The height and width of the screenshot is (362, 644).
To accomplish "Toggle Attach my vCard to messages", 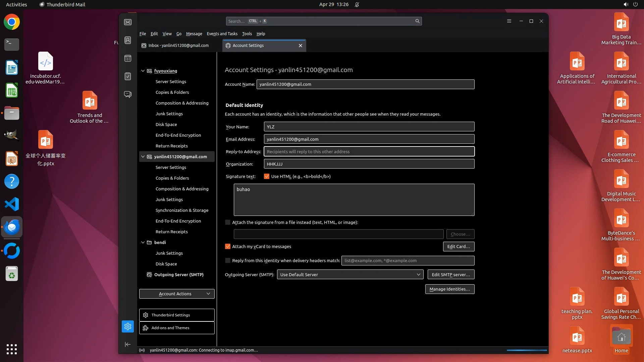I will 228,246.
